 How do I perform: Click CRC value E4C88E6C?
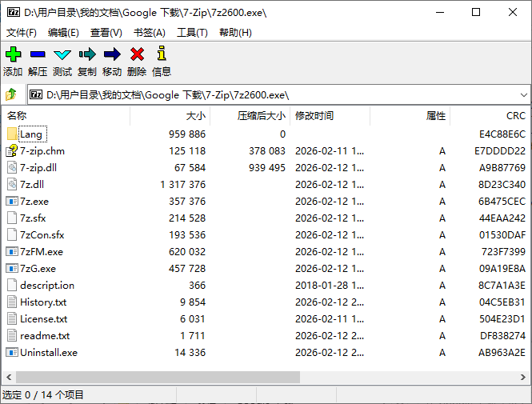502,134
